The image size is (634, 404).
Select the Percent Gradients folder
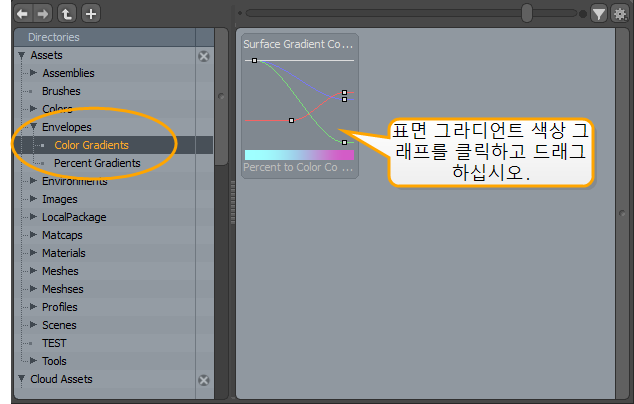97,163
